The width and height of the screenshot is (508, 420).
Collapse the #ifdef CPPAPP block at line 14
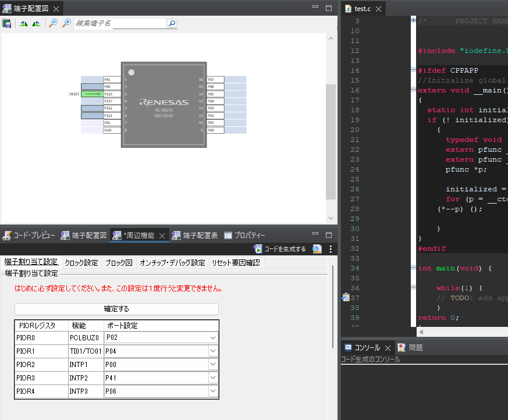coord(413,70)
